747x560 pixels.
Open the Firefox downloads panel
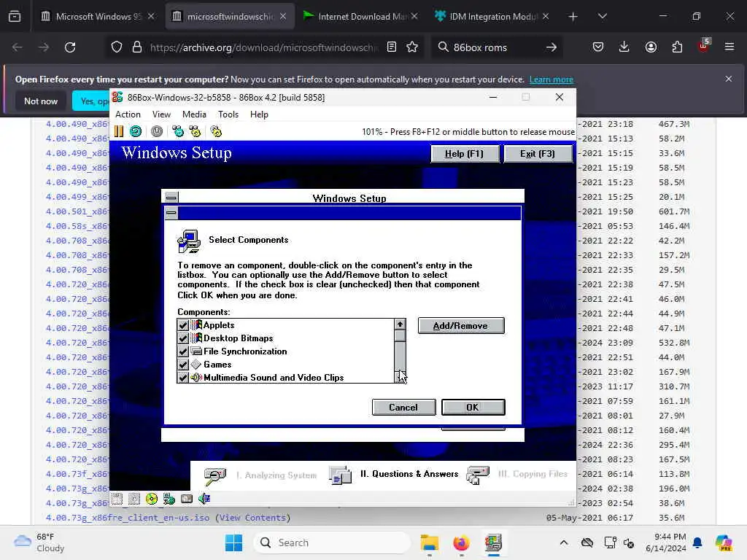624,47
